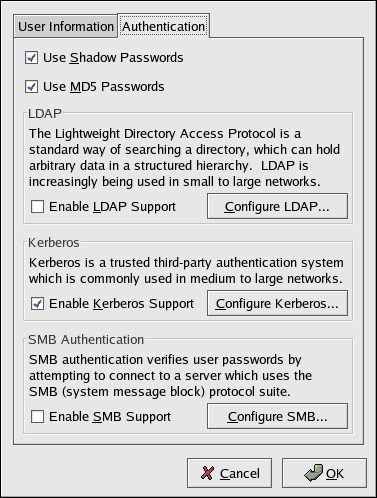Screen dimensions: 377x498
Task: Switch to the User Information tab
Action: click(66, 26)
